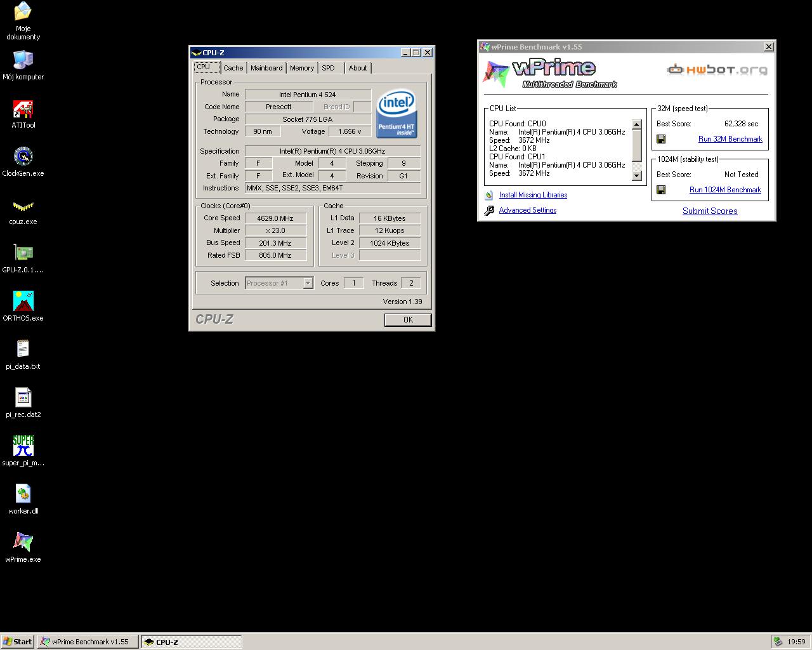Click the Install Missing Libraries icon
This screenshot has height=650, width=812.
point(489,196)
